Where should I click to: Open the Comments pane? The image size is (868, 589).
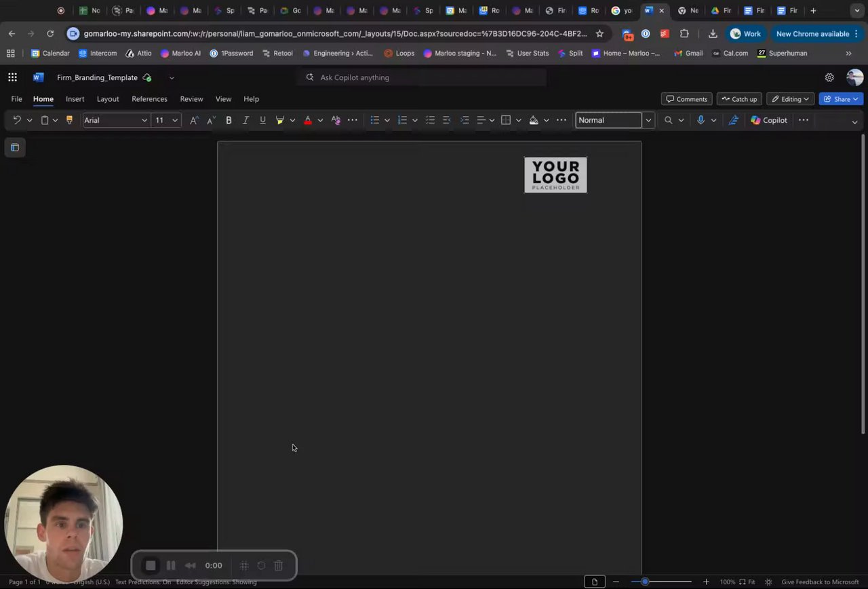coord(686,99)
